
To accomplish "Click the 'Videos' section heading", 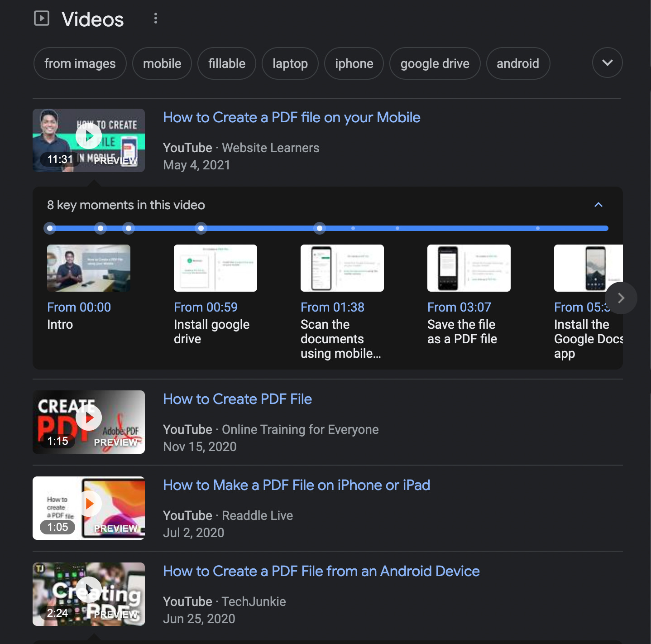I will 92,19.
